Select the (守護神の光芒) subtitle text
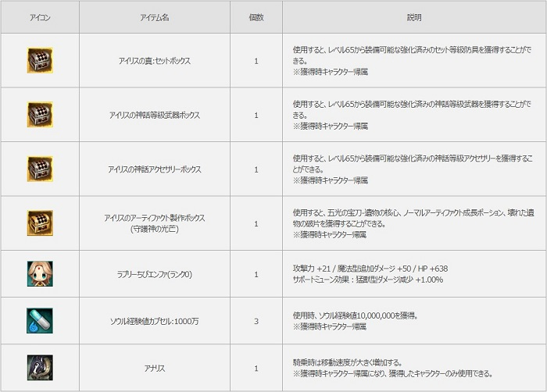The height and width of the screenshot is (392, 547). point(154,229)
